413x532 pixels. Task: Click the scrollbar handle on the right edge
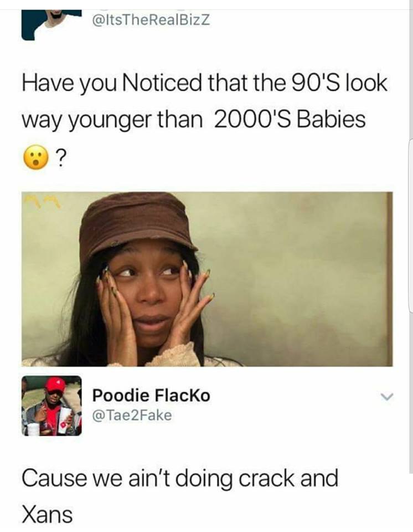click(411, 226)
